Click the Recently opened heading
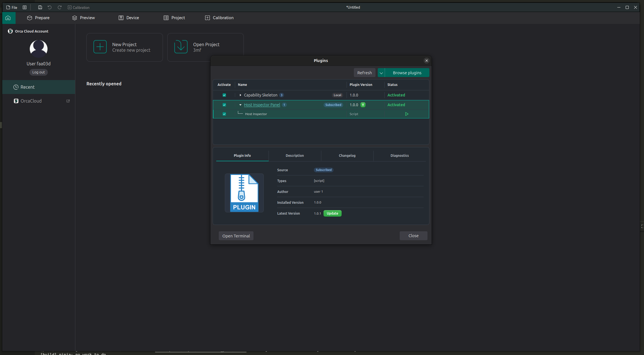 (x=104, y=84)
